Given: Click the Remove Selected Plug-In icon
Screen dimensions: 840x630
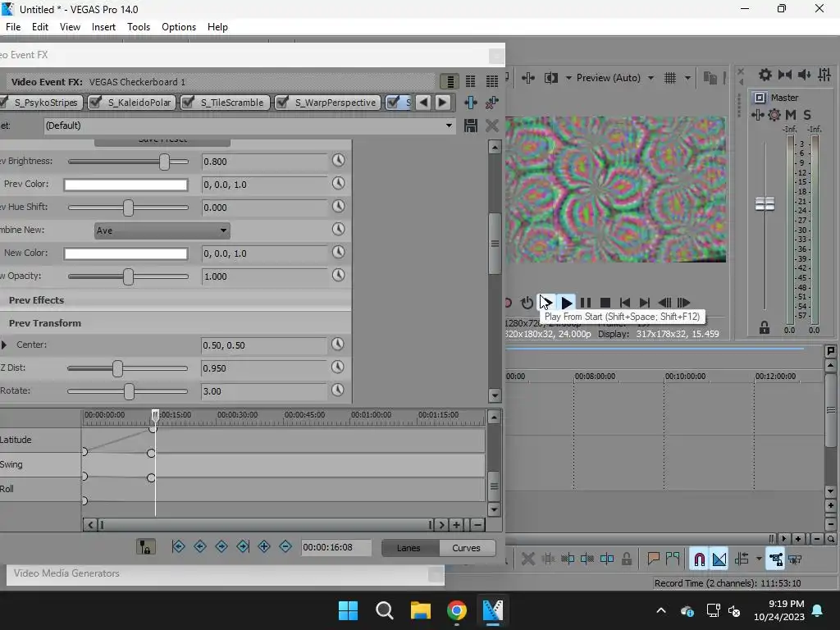Looking at the screenshot, I should pos(492,103).
